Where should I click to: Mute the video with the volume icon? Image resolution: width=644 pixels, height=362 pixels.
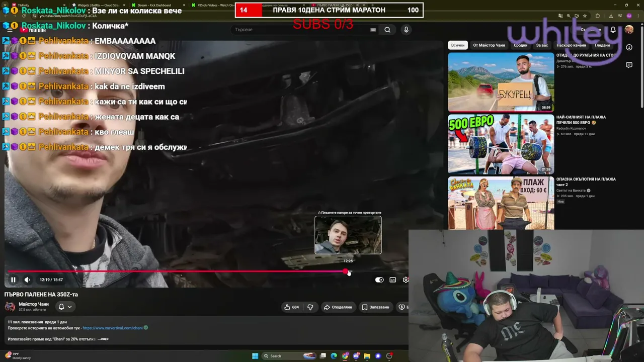pos(27,280)
